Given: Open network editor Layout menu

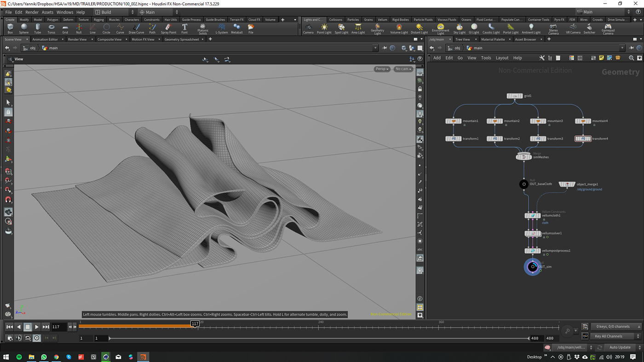Looking at the screenshot, I should [502, 58].
